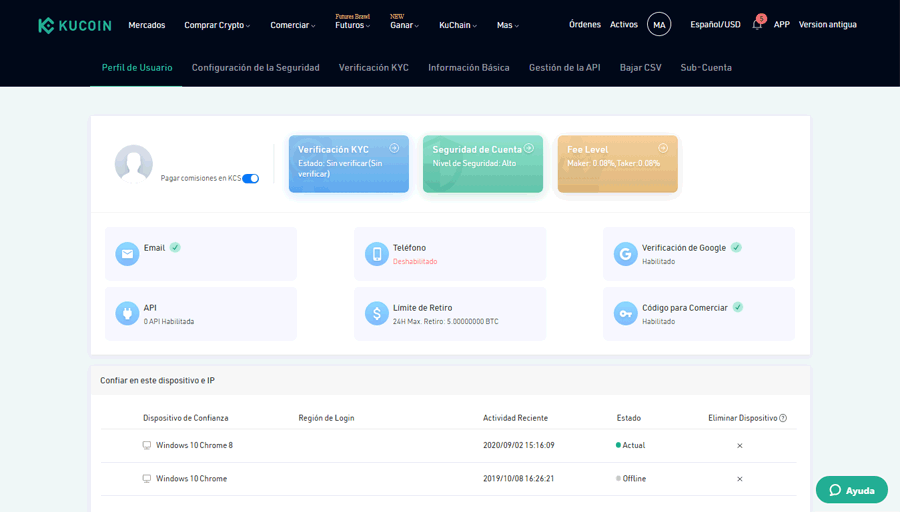Click the Región de Login column header

(326, 418)
